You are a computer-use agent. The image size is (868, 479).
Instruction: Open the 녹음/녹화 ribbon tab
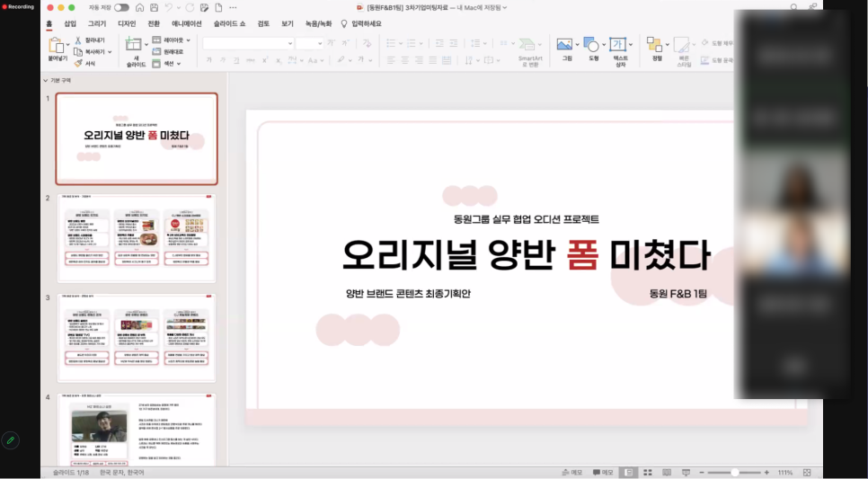[318, 23]
